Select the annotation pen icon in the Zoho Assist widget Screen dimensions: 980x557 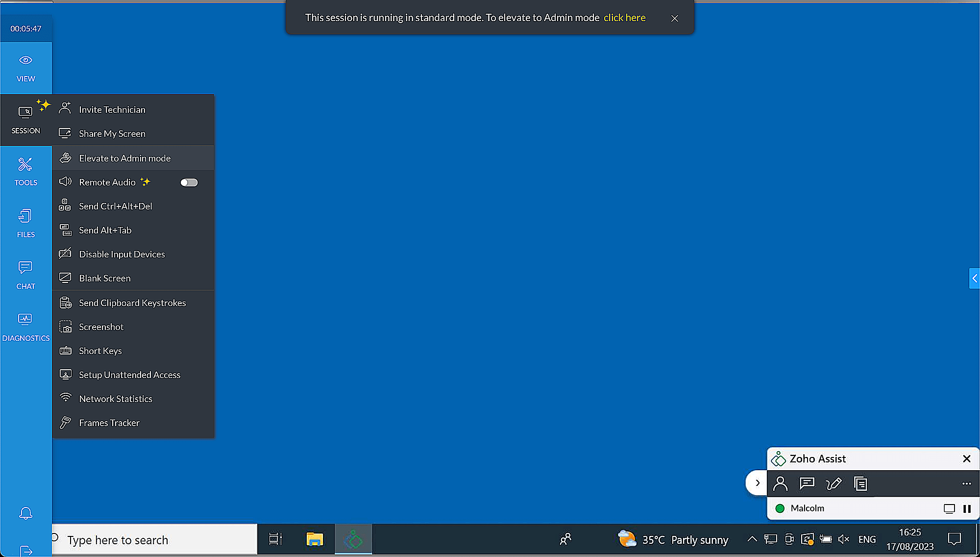(x=834, y=483)
